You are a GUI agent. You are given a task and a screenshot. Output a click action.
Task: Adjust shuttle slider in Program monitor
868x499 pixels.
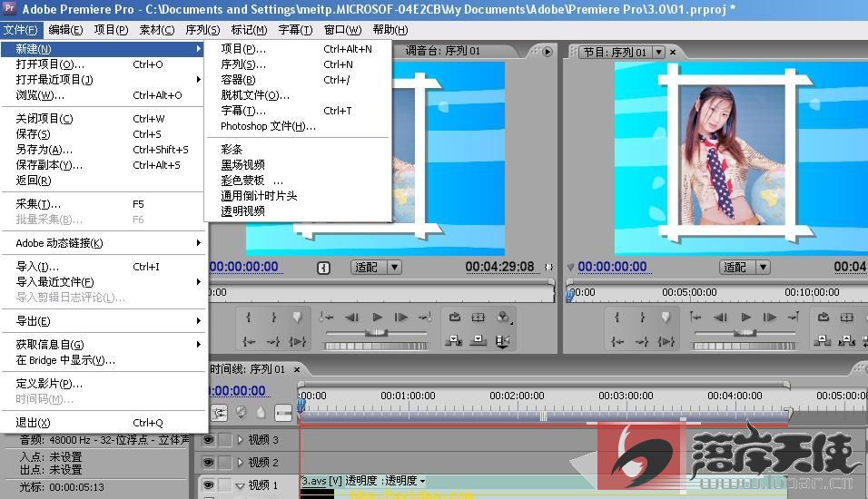pyautogui.click(x=745, y=332)
